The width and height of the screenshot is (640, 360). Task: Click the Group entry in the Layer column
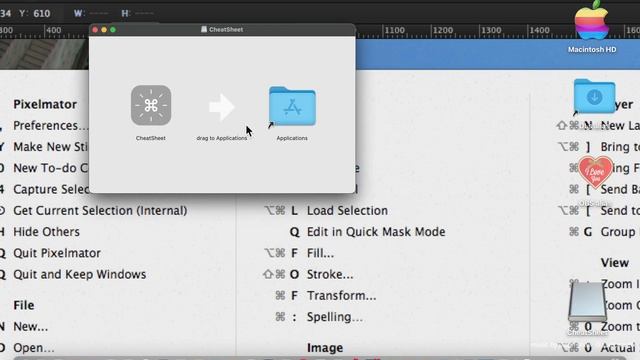point(618,232)
